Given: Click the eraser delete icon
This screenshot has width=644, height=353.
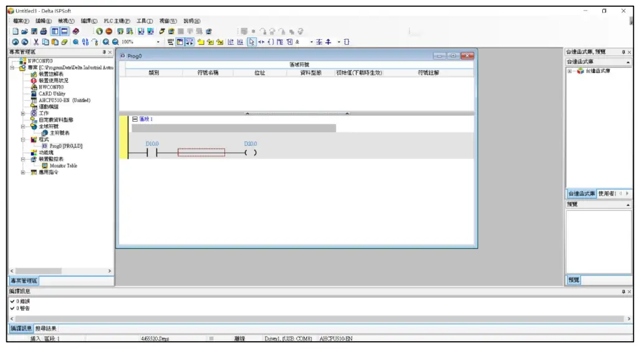Looking at the screenshot, I should [x=64, y=42].
